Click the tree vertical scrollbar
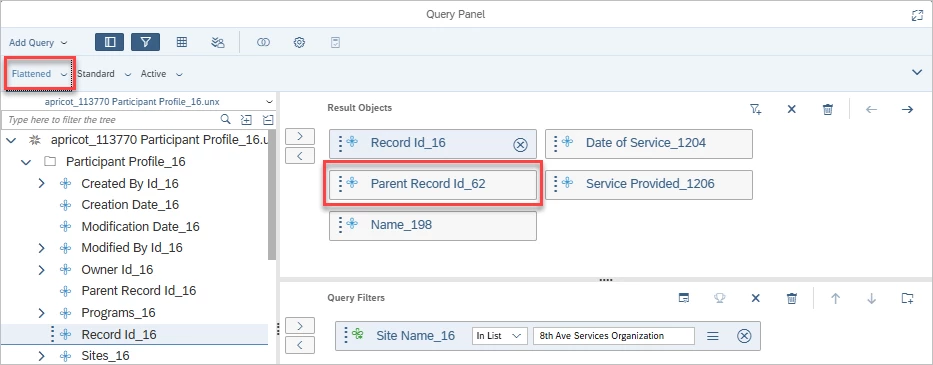 272,195
